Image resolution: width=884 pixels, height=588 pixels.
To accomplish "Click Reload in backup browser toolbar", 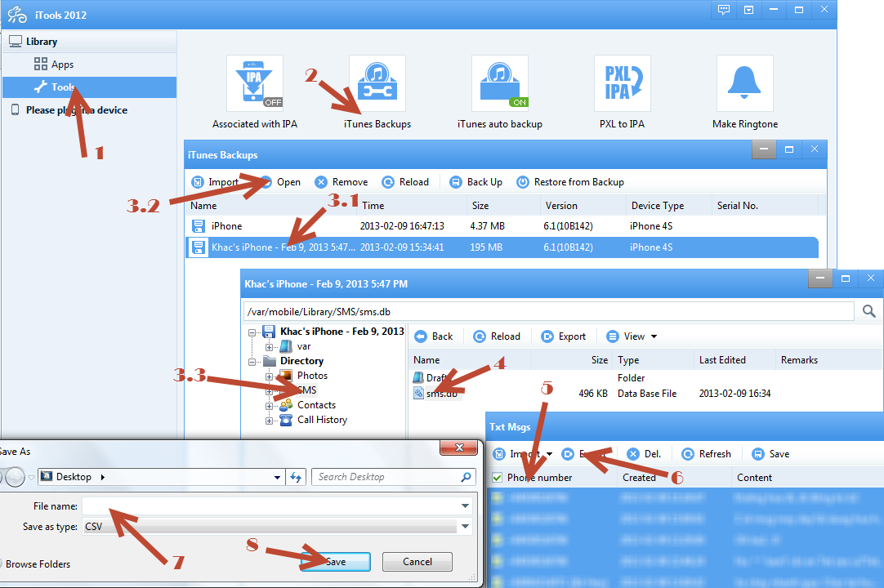I will [x=497, y=336].
